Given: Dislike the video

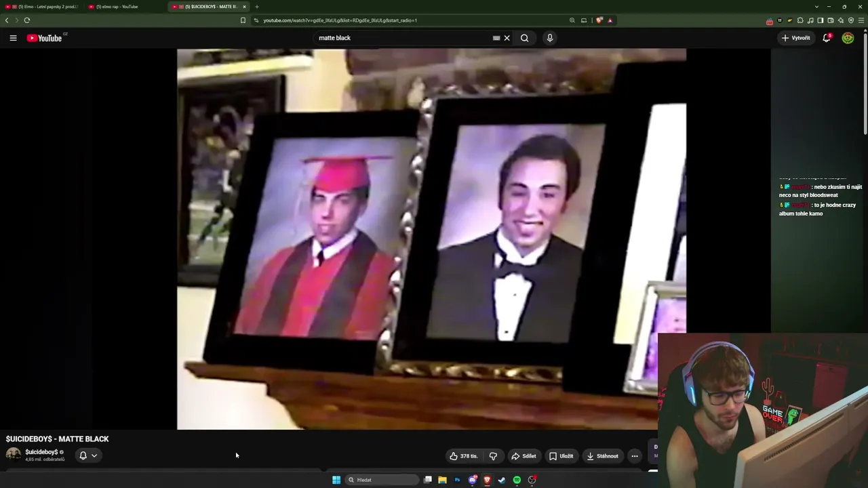Looking at the screenshot, I should [x=493, y=456].
